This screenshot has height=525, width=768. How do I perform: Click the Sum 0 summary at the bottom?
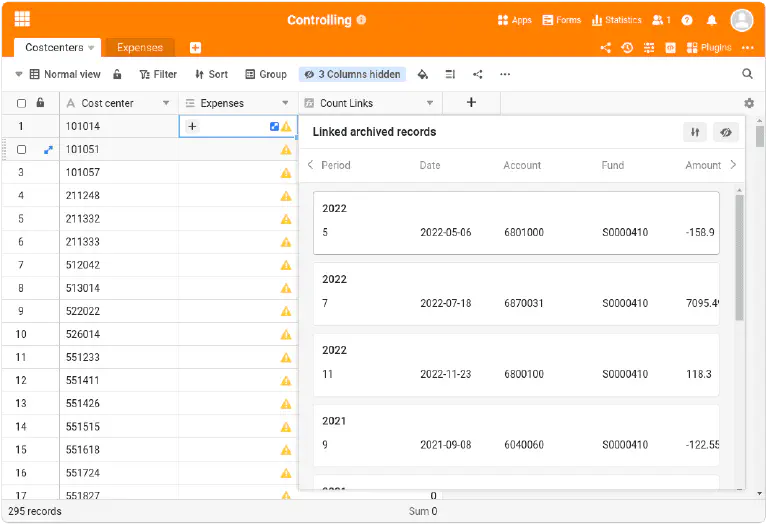point(423,511)
